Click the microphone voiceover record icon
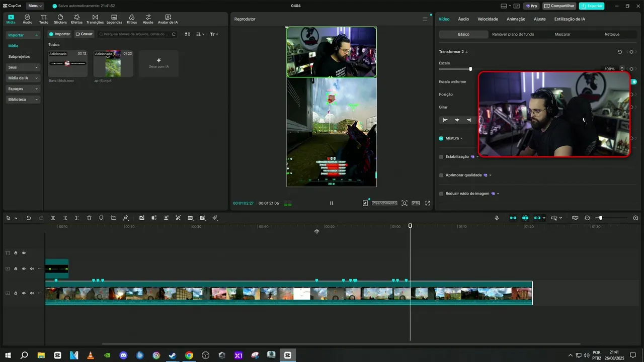This screenshot has height=362, width=644. pos(497,218)
